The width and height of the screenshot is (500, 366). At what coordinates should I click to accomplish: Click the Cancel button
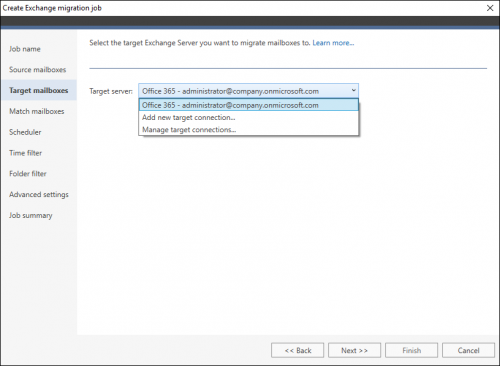pyautogui.click(x=468, y=350)
